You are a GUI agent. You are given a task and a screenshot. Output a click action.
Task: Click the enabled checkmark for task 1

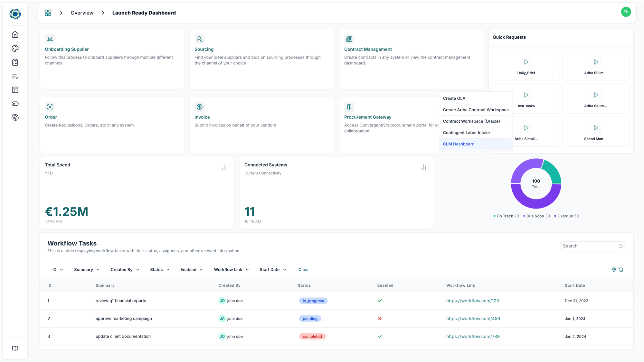click(380, 301)
